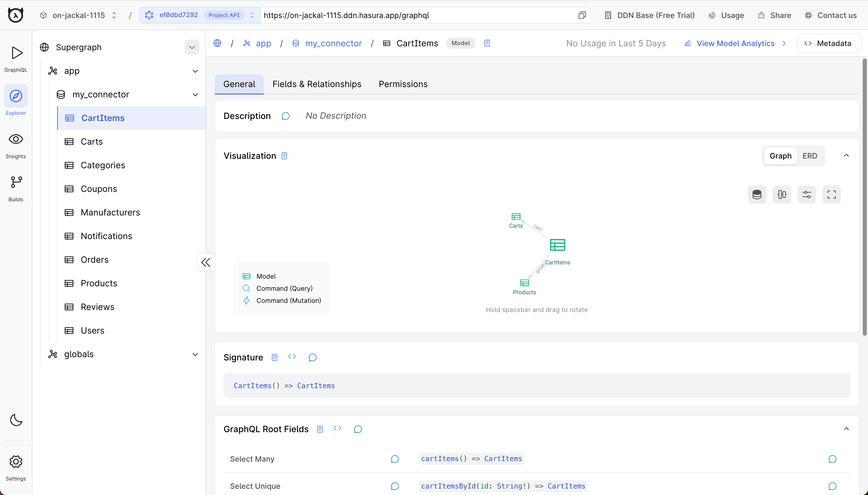
Task: Select Orders model in tree
Action: (x=132, y=260)
